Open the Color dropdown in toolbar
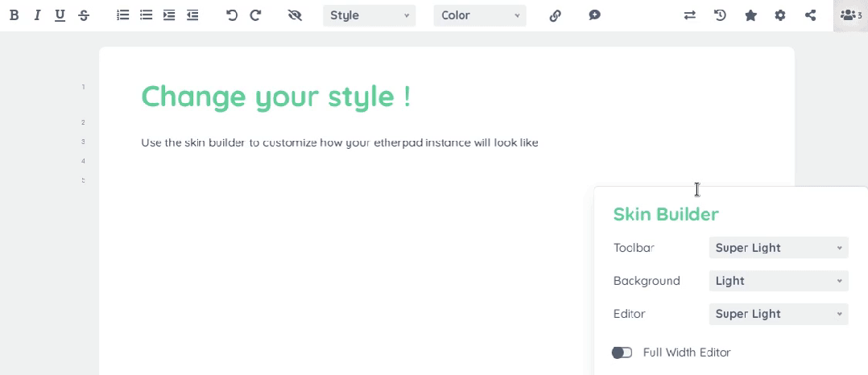 coord(480,15)
